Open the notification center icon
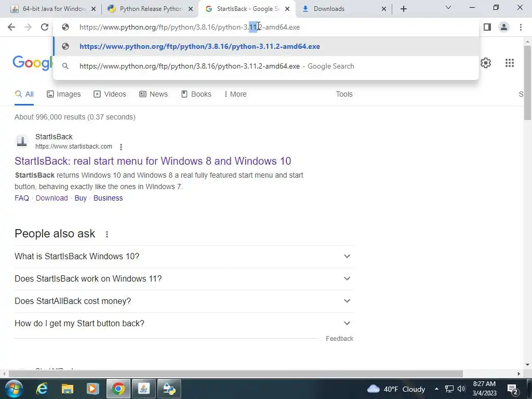 (512, 389)
